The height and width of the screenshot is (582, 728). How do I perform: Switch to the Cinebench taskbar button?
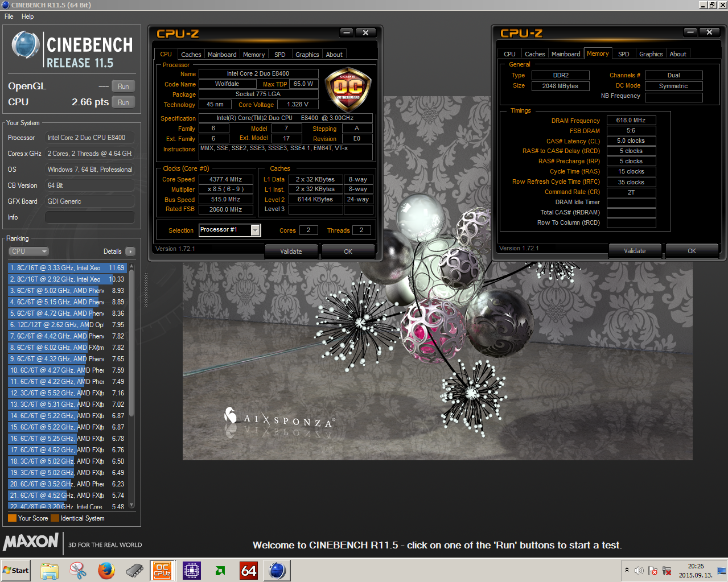click(x=277, y=570)
